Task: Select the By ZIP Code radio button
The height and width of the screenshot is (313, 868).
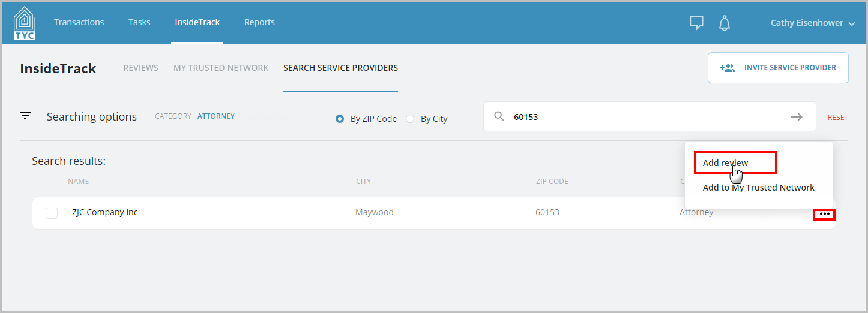Action: tap(340, 119)
